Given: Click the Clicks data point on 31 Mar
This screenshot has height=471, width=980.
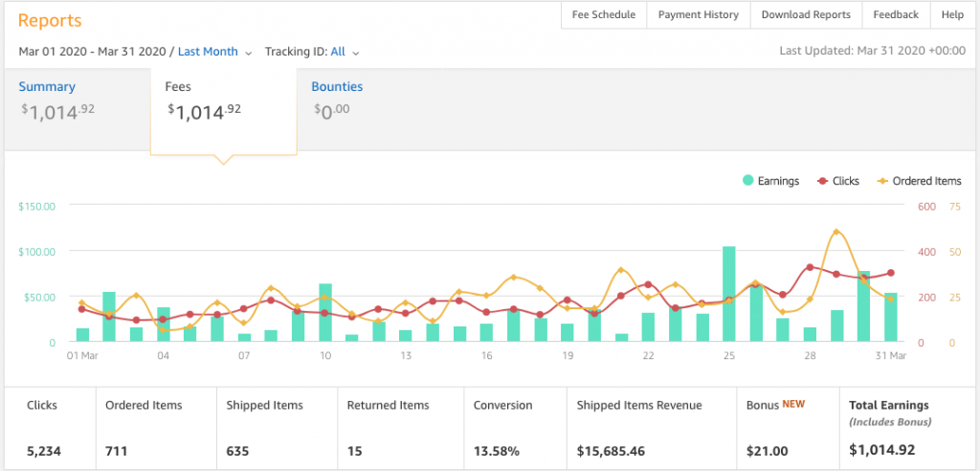Looking at the screenshot, I should (891, 273).
